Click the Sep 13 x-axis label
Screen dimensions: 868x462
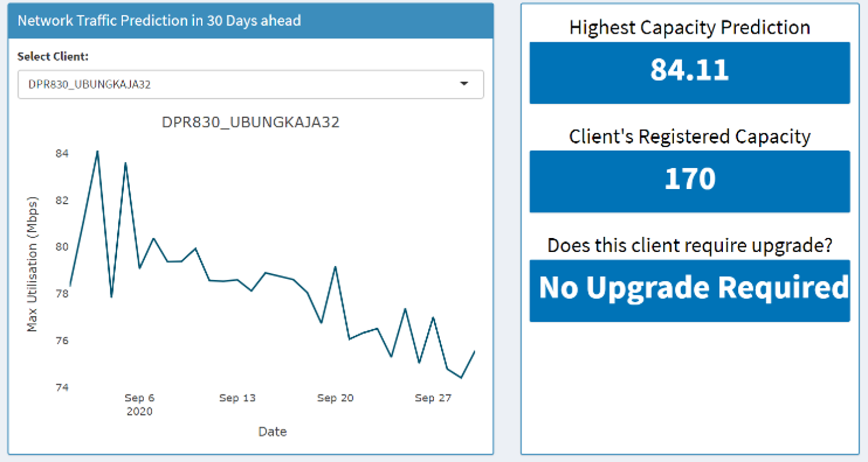(237, 398)
